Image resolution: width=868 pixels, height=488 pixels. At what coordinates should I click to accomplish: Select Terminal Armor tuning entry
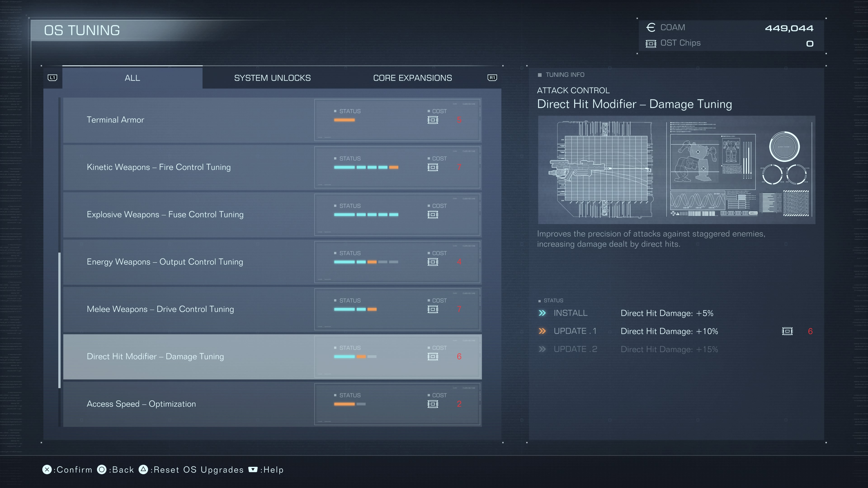(272, 119)
